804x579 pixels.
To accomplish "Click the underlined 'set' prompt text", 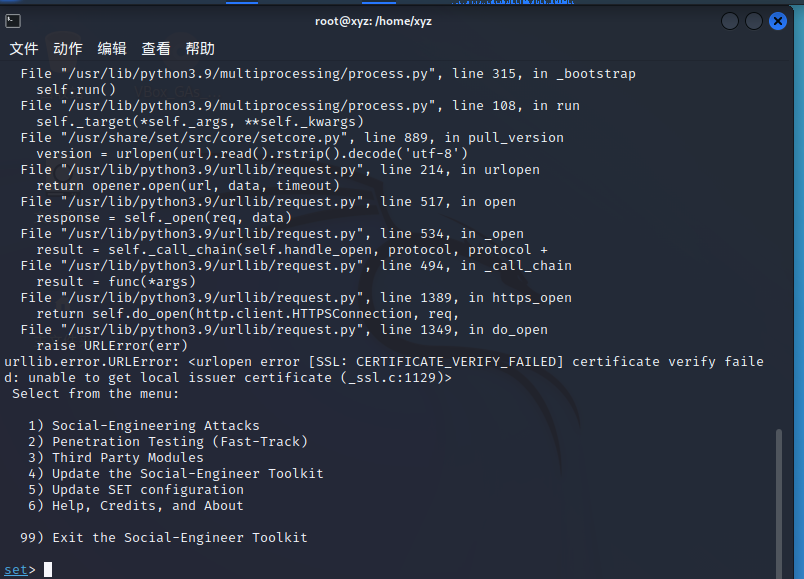I will point(16,570).
